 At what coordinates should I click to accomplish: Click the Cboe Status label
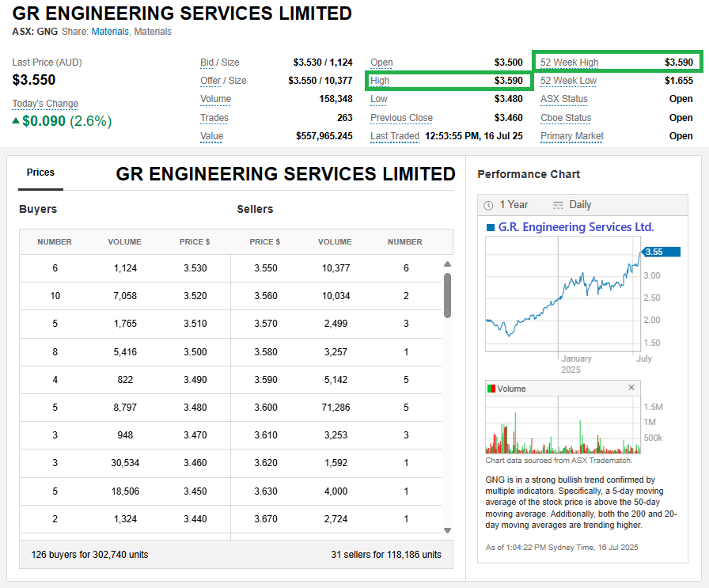point(566,118)
